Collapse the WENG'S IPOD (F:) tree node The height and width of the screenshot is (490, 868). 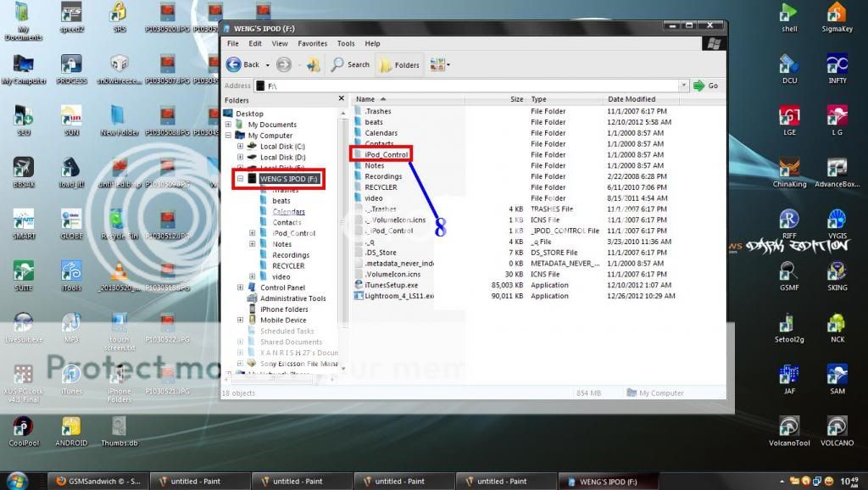(x=241, y=179)
